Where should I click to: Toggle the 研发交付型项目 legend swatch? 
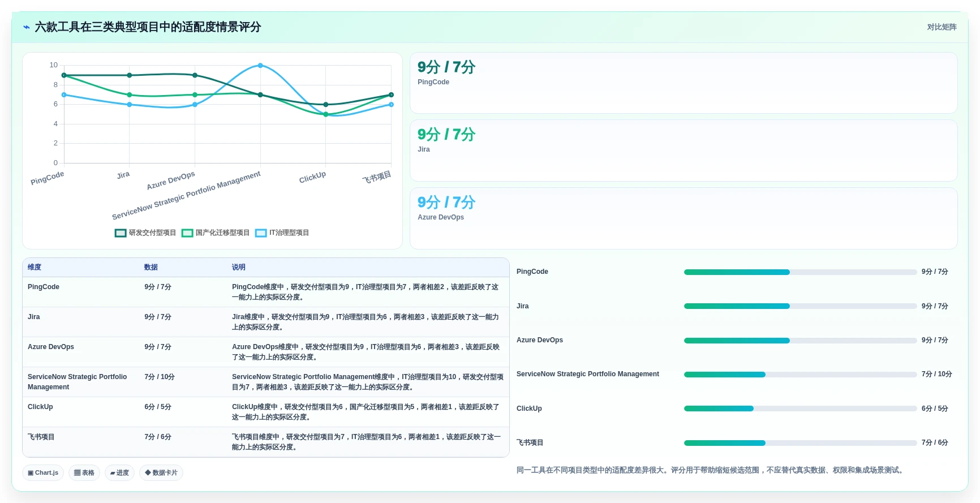point(121,233)
